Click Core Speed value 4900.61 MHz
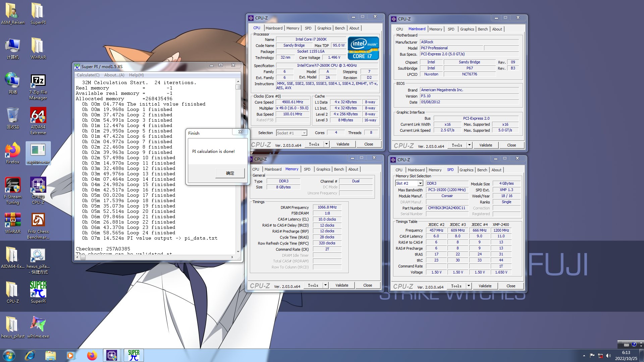 click(292, 102)
